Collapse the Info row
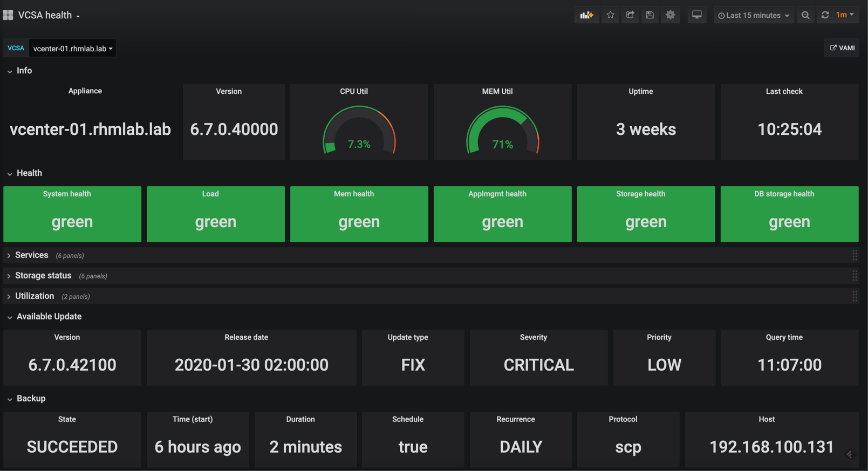Image resolution: width=868 pixels, height=471 pixels. point(19,71)
